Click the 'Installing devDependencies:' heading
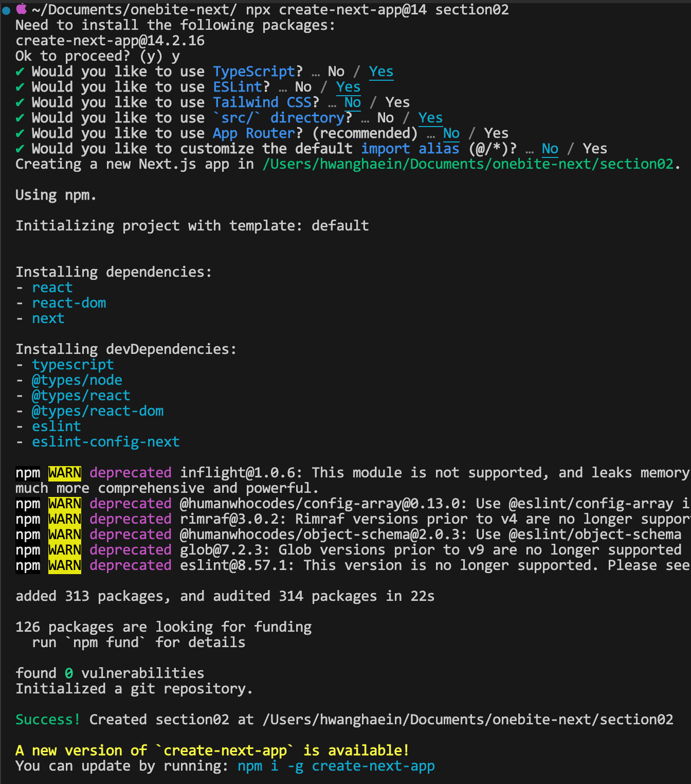691x784 pixels. pos(126,349)
